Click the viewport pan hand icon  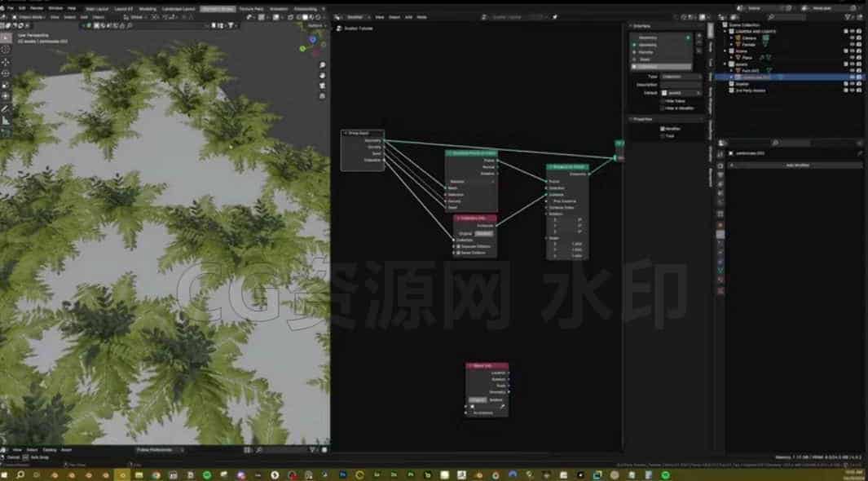pyautogui.click(x=322, y=75)
